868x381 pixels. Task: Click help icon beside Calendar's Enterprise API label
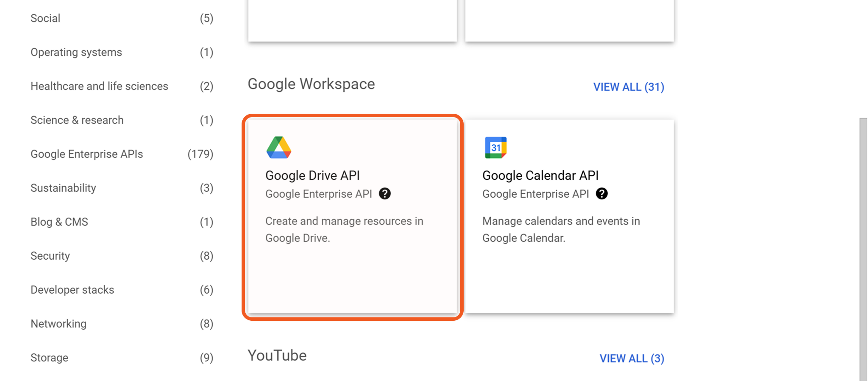[601, 194]
